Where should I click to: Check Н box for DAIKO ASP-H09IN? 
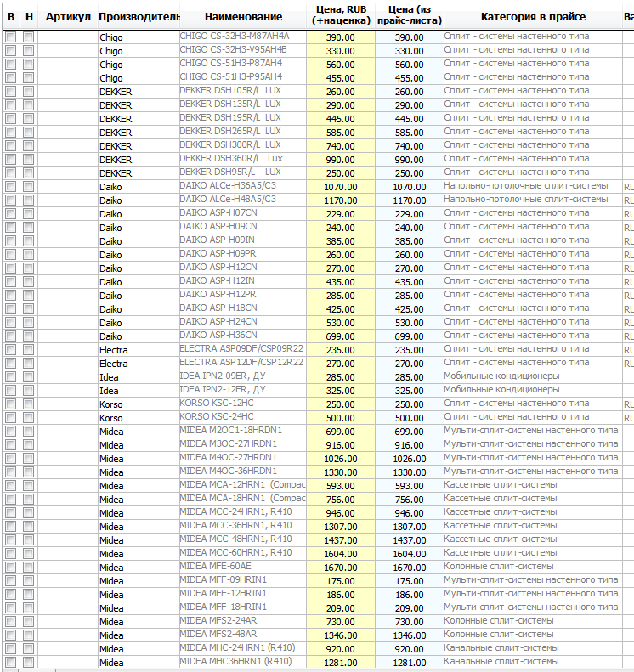[29, 241]
